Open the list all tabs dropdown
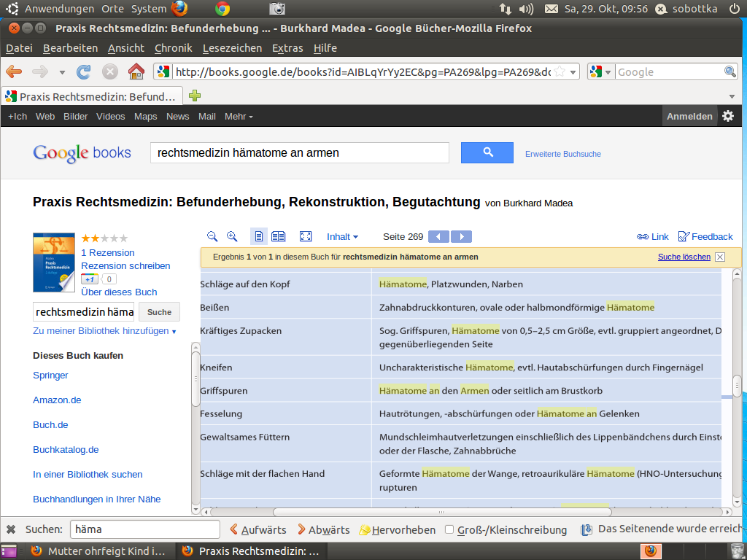This screenshot has height=560, width=747. tap(732, 96)
